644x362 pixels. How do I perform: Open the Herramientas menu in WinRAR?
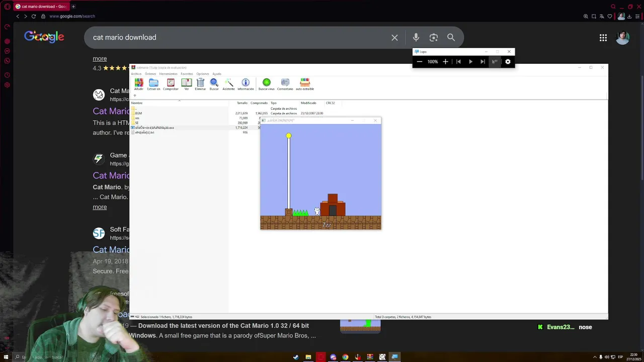(168, 74)
